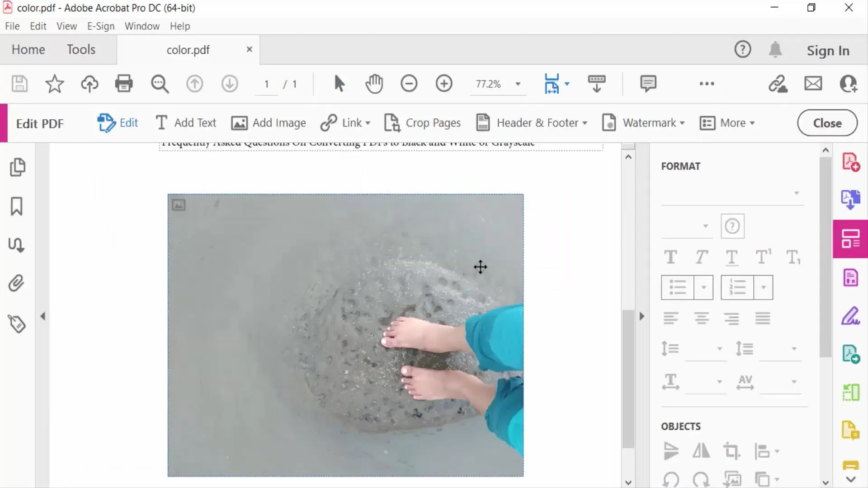
Task: Open the Edit menu
Action: [x=38, y=26]
